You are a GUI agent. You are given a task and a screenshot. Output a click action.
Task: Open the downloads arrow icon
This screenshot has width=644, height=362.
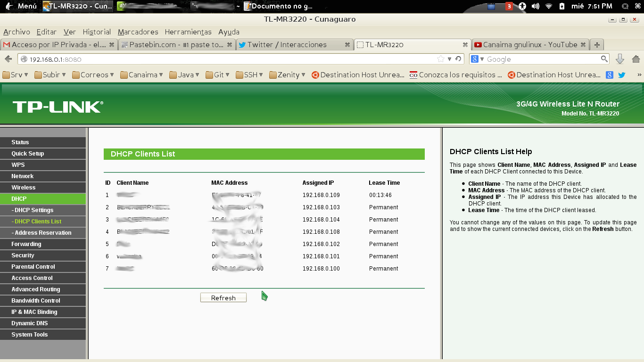pos(620,59)
